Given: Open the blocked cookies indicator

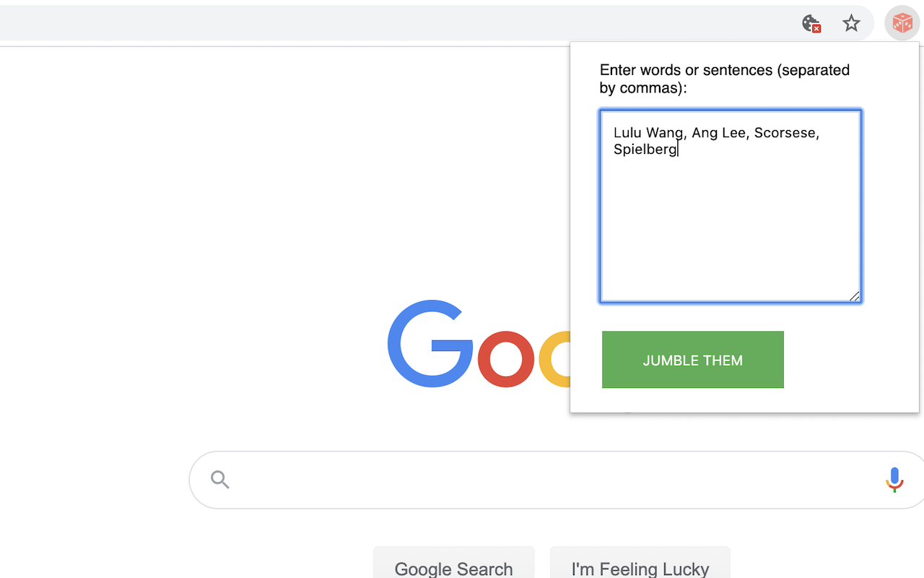Looking at the screenshot, I should click(x=811, y=22).
